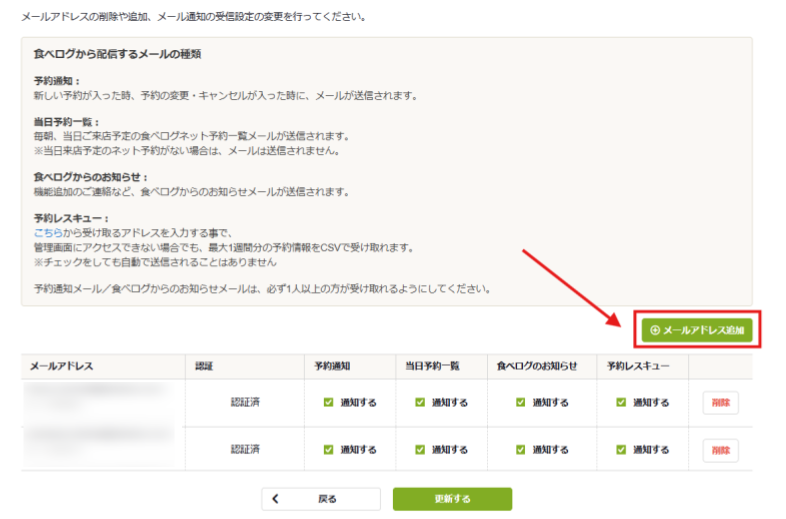Click the メールアドレス追加 button

pos(697,330)
